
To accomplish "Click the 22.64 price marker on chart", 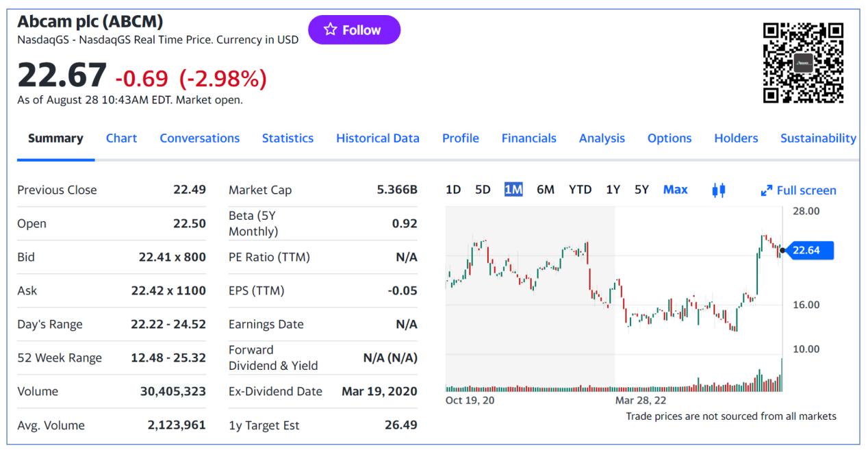I will click(810, 251).
